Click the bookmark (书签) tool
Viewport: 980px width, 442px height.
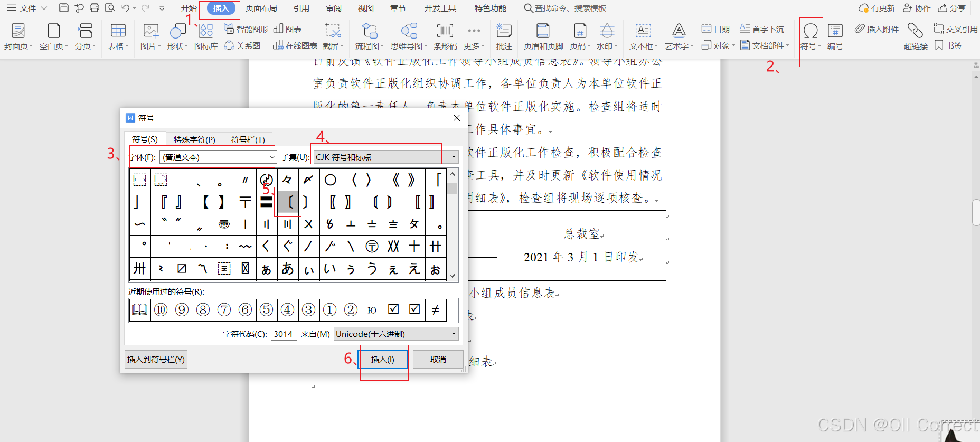(948, 46)
